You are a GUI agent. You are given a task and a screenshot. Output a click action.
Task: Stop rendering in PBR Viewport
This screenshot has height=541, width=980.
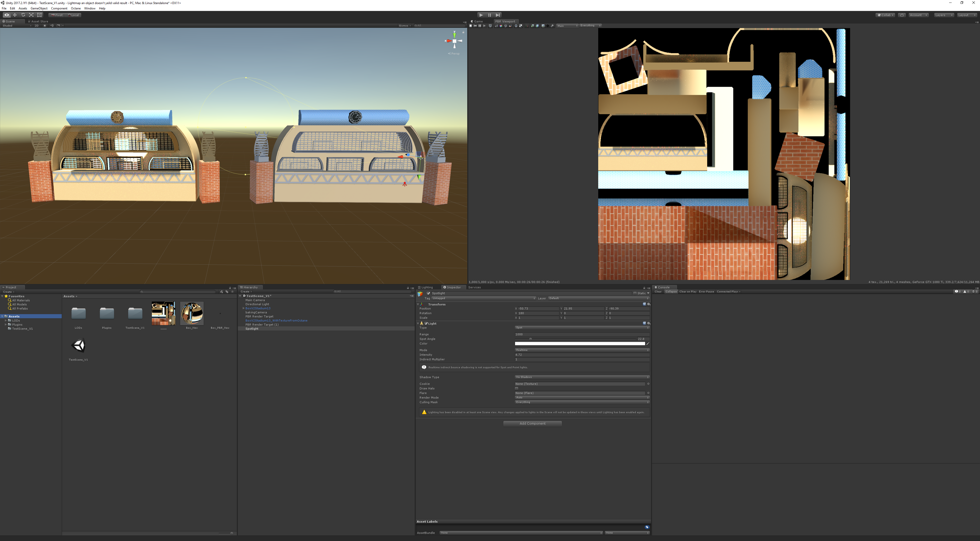(471, 26)
